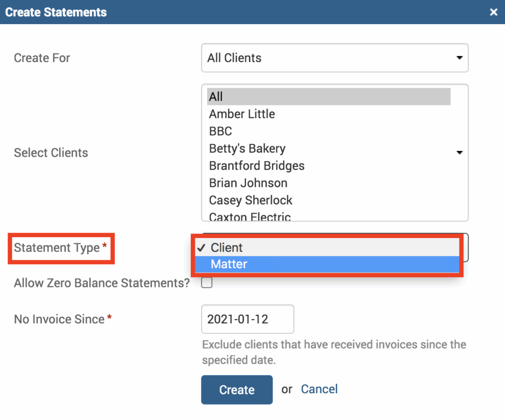
Task: Pick Betty's Bakery from the list
Action: [x=247, y=148]
